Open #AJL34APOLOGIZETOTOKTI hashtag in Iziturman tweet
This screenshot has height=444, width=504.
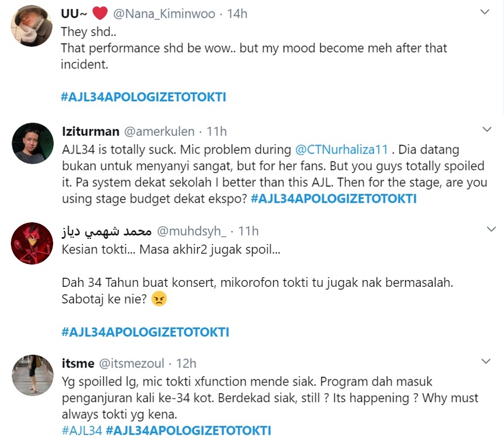point(333,198)
